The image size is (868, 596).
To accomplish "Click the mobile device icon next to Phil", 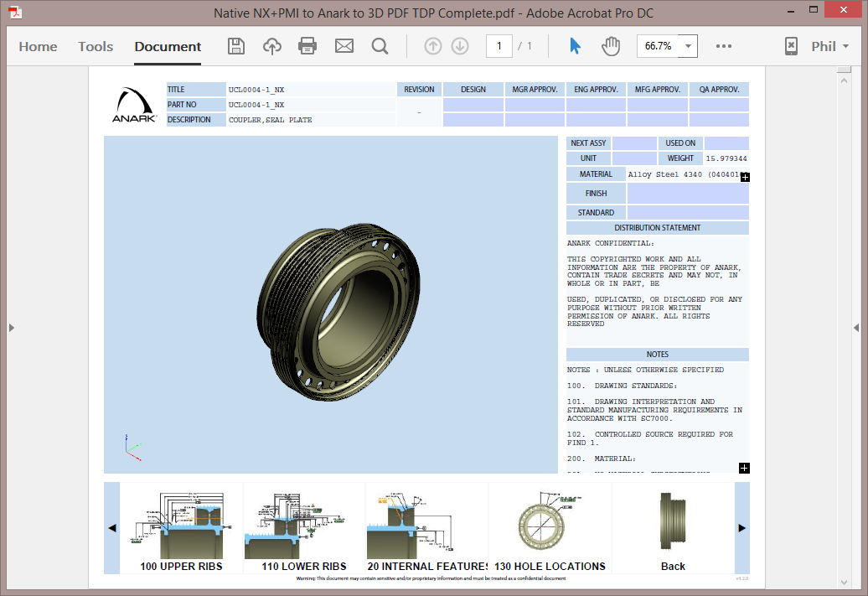I will pos(790,46).
